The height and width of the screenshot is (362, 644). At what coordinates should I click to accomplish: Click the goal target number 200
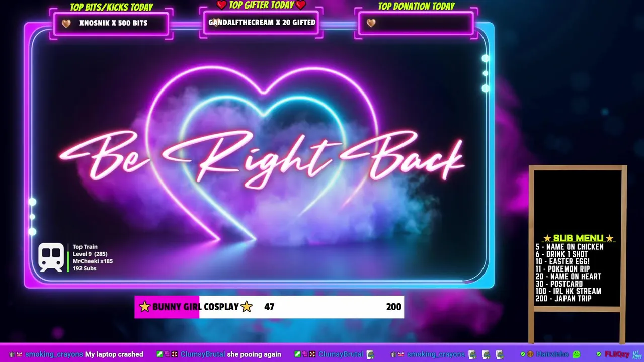394,307
